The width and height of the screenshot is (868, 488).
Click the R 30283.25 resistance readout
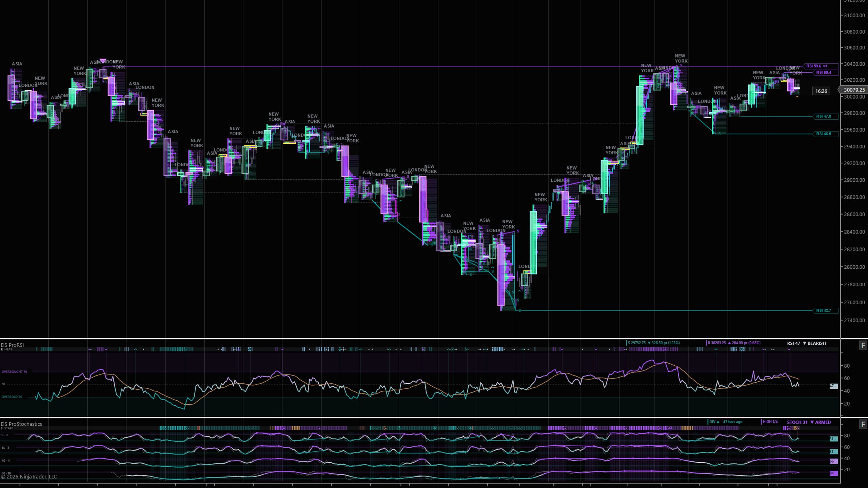pyautogui.click(x=733, y=343)
